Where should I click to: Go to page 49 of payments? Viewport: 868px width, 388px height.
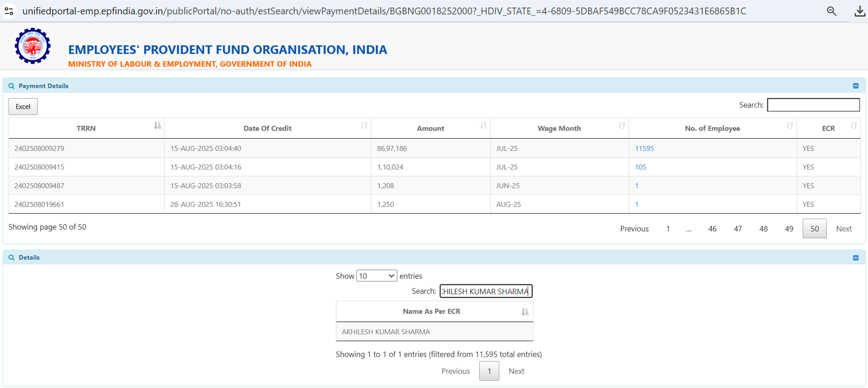(x=789, y=229)
